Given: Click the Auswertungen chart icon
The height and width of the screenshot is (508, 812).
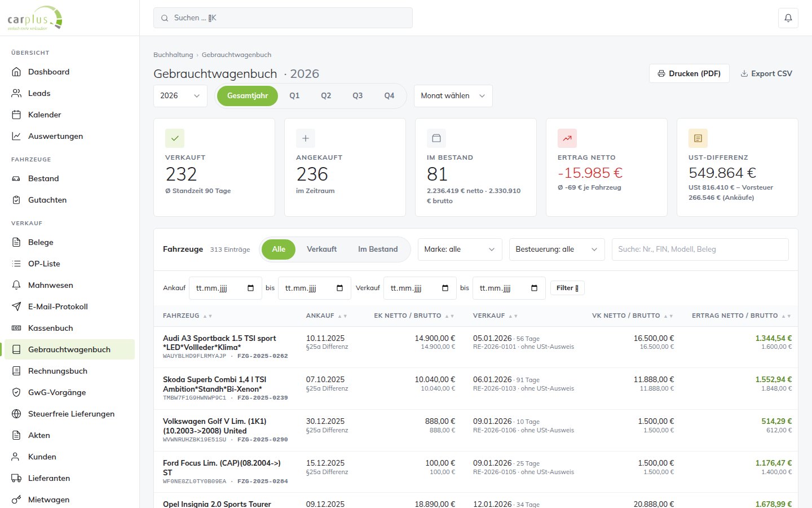Looking at the screenshot, I should coord(16,136).
